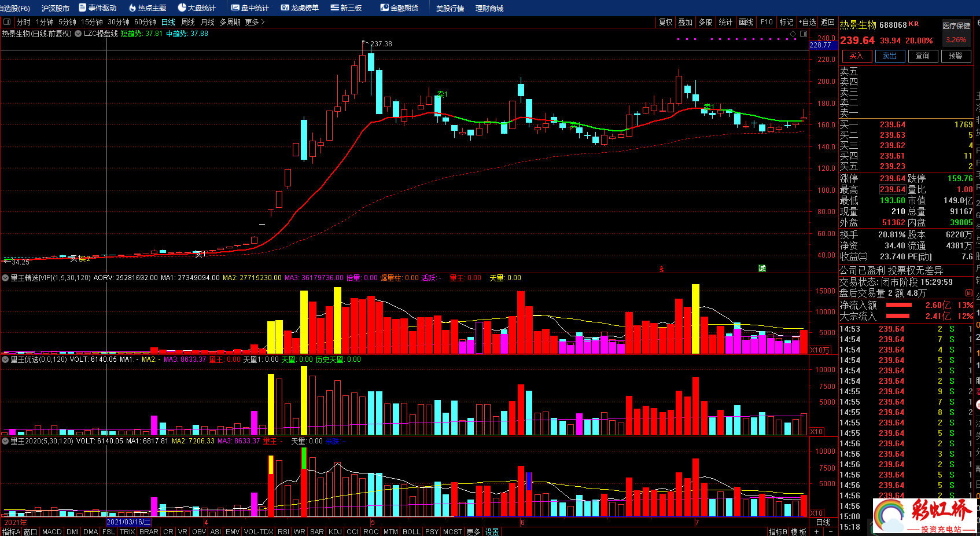Open the 新三板 icon
The height and width of the screenshot is (536, 980).
(x=334, y=8)
